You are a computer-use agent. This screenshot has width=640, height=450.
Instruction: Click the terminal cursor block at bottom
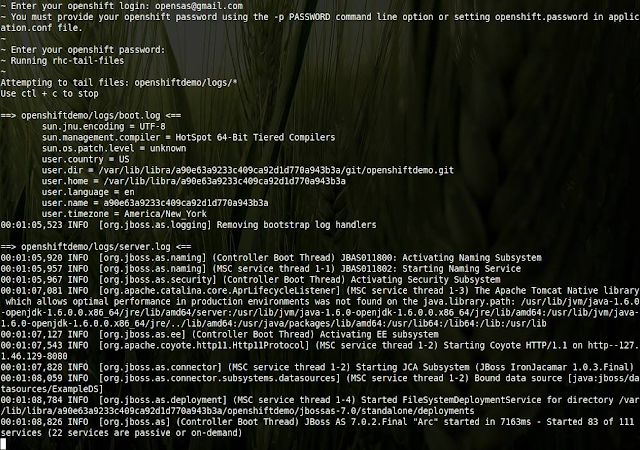(x=3, y=444)
